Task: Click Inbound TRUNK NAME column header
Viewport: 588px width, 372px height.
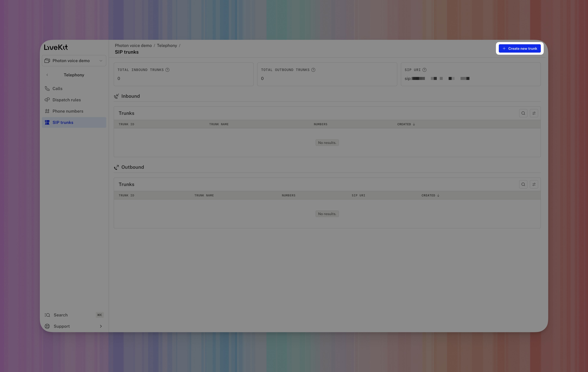Action: pos(219,124)
